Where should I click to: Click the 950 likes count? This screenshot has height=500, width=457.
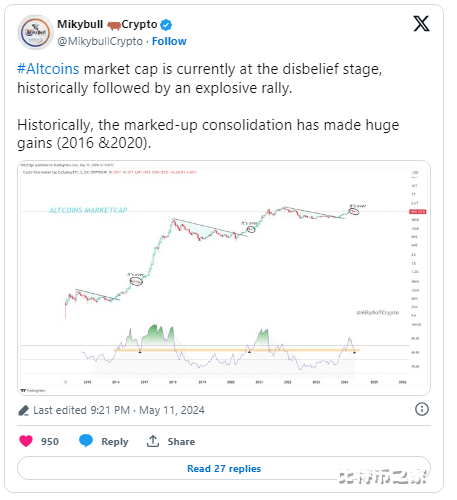(50, 441)
